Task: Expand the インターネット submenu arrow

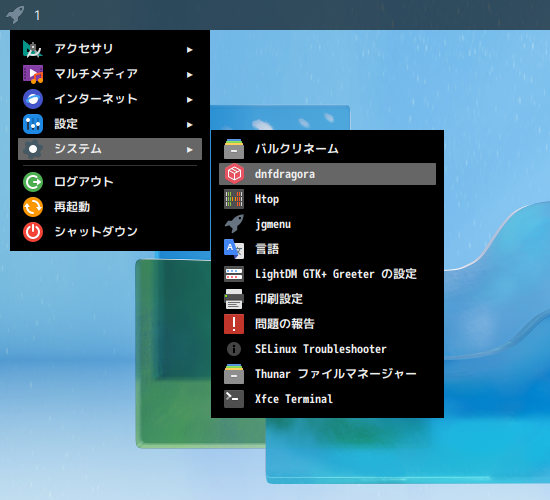Action: [x=189, y=100]
